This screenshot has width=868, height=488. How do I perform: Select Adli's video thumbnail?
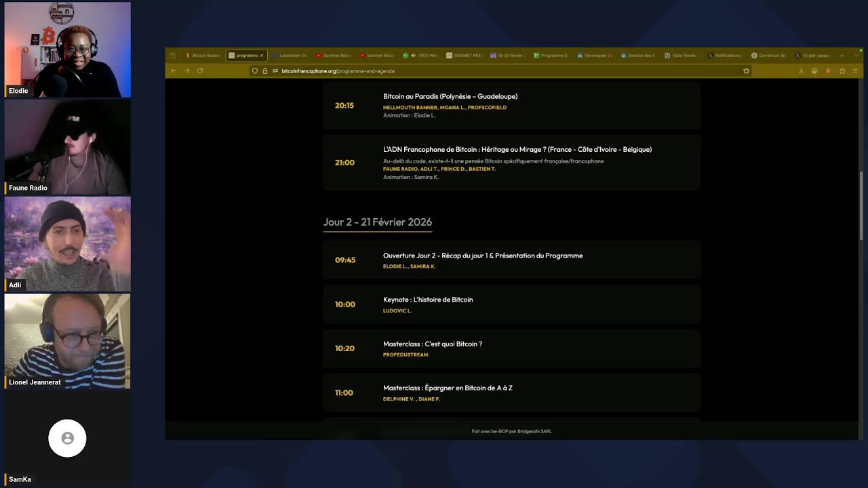tap(67, 244)
